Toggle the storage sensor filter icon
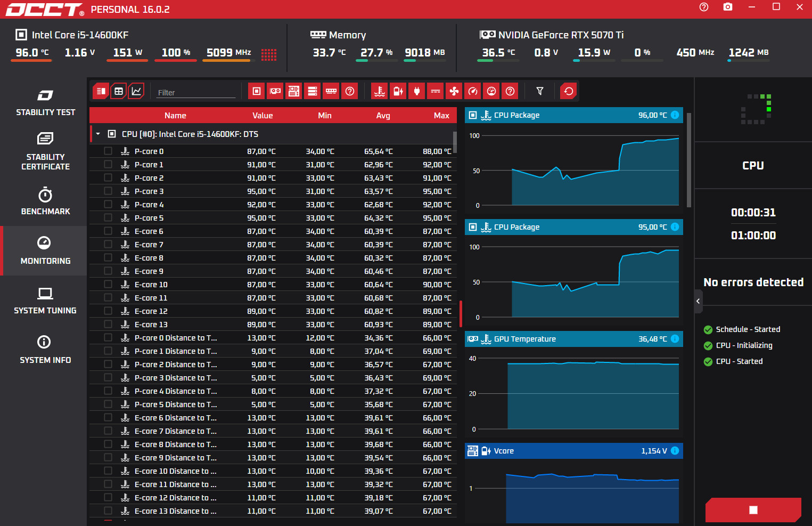Screen dimensions: 812x526 313,91
